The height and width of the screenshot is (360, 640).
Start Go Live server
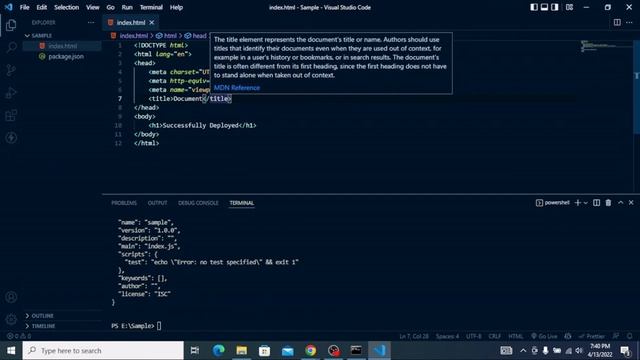(x=544, y=336)
